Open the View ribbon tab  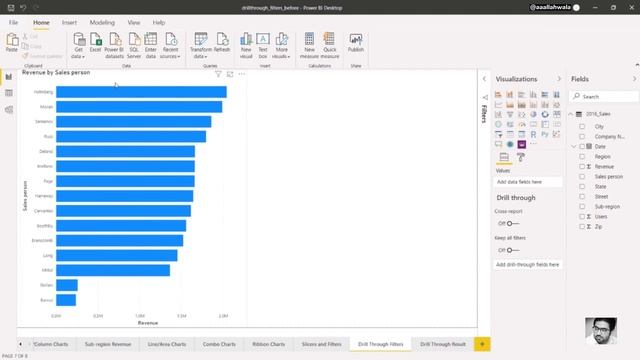133,22
